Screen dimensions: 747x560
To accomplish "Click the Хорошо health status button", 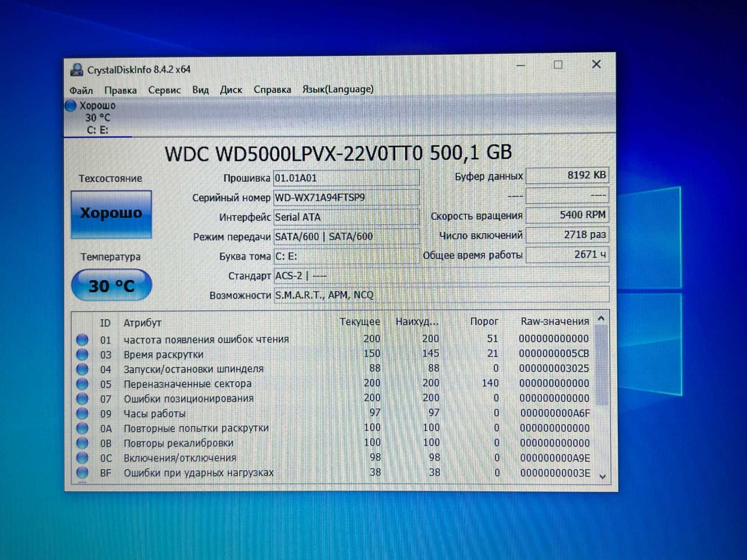I will click(111, 214).
